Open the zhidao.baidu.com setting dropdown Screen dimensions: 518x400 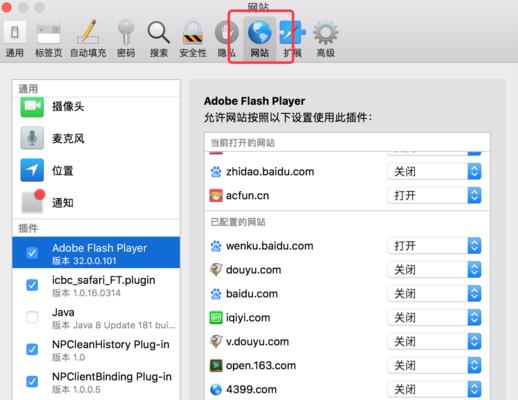click(x=434, y=172)
